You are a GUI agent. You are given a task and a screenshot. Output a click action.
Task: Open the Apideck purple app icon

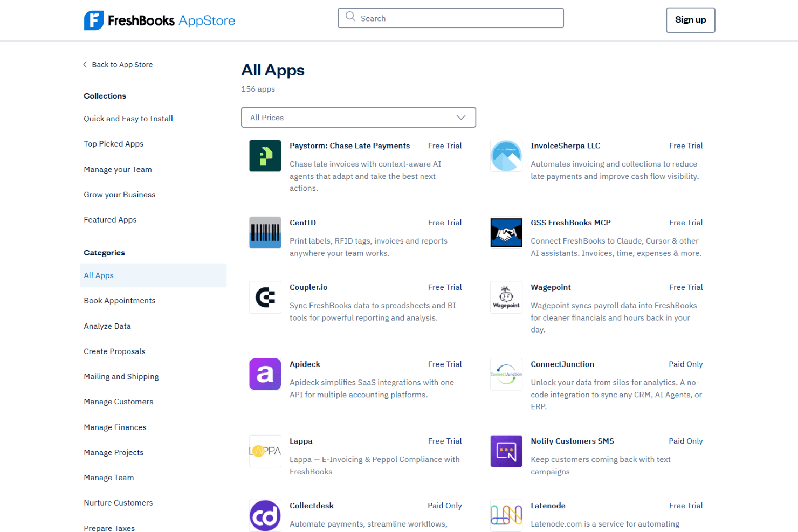[265, 374]
